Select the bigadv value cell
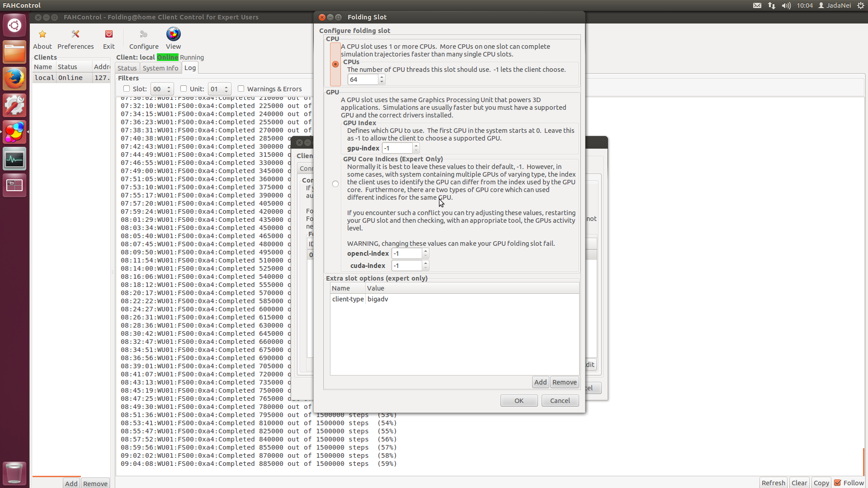 [378, 299]
